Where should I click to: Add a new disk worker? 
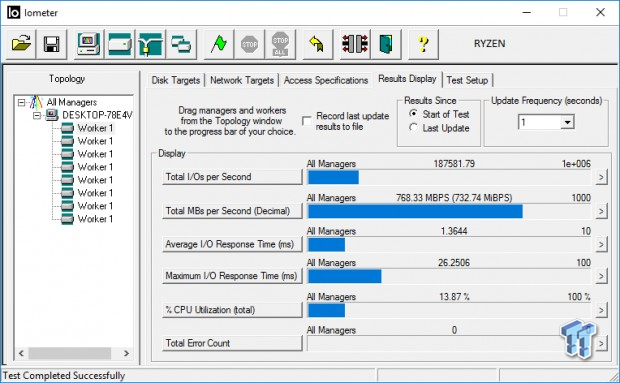pyautogui.click(x=120, y=44)
